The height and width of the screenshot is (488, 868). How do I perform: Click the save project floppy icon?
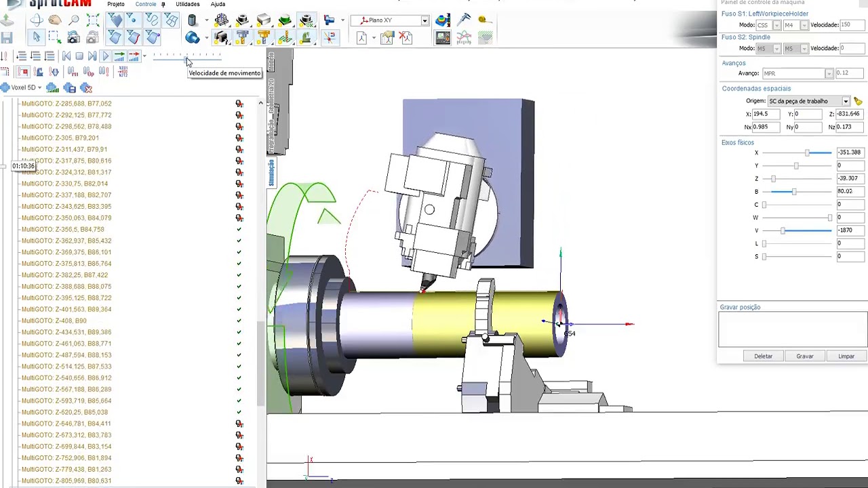pyautogui.click(x=7, y=37)
